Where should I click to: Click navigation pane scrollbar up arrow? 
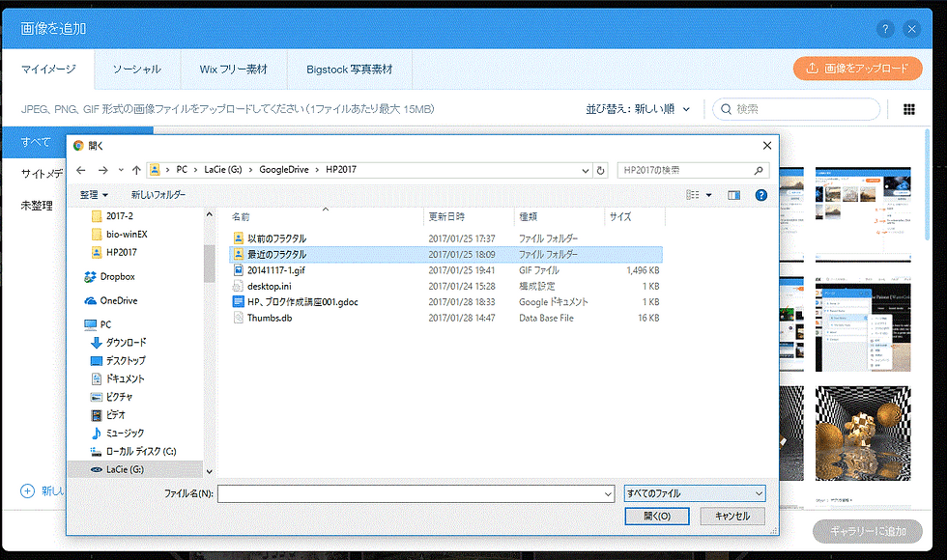209,214
